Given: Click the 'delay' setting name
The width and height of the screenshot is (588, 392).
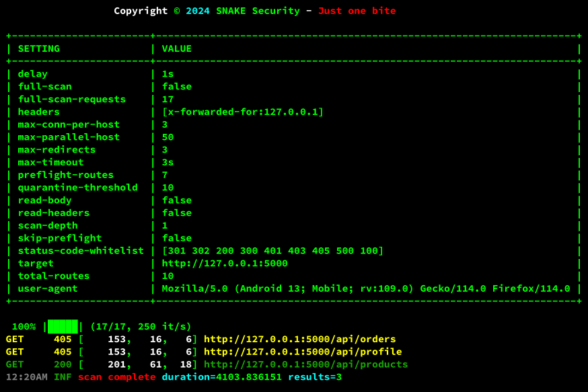Looking at the screenshot, I should point(32,74).
